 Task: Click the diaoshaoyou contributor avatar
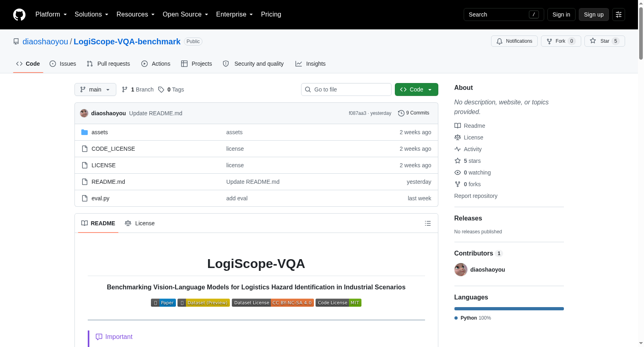coord(461,270)
